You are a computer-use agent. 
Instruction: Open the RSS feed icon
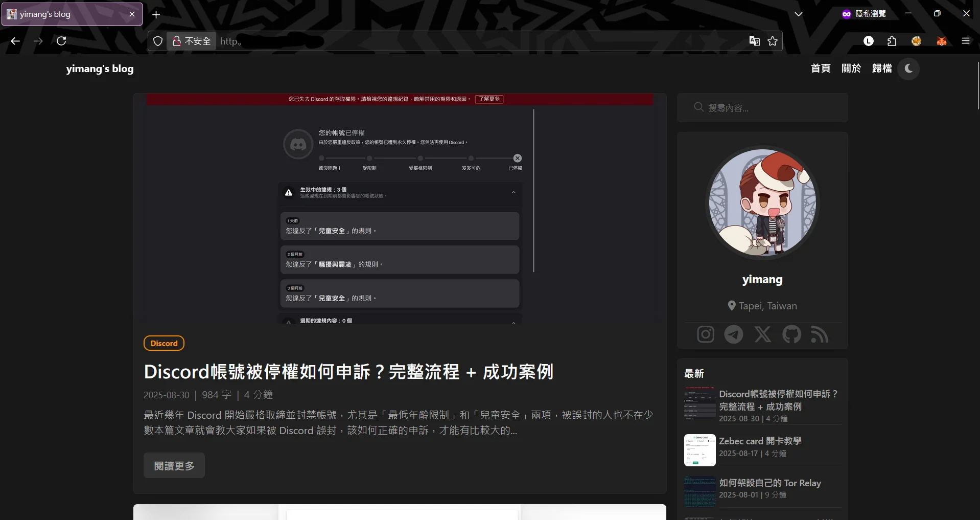(x=820, y=334)
